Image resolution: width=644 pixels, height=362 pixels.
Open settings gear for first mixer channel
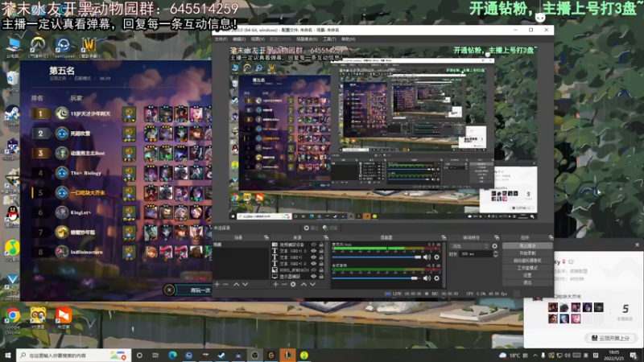coord(436,257)
